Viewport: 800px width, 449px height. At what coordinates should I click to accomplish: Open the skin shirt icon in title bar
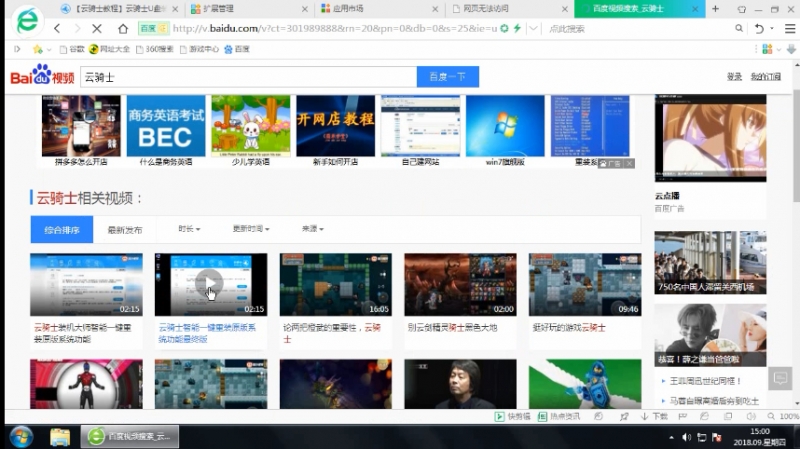[742, 9]
